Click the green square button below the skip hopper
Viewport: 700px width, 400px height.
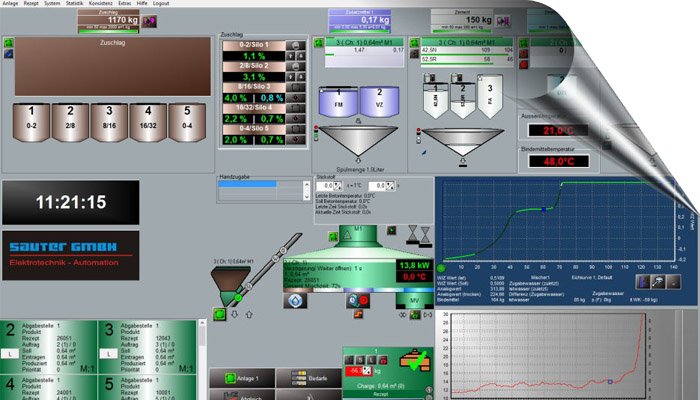coord(219,315)
